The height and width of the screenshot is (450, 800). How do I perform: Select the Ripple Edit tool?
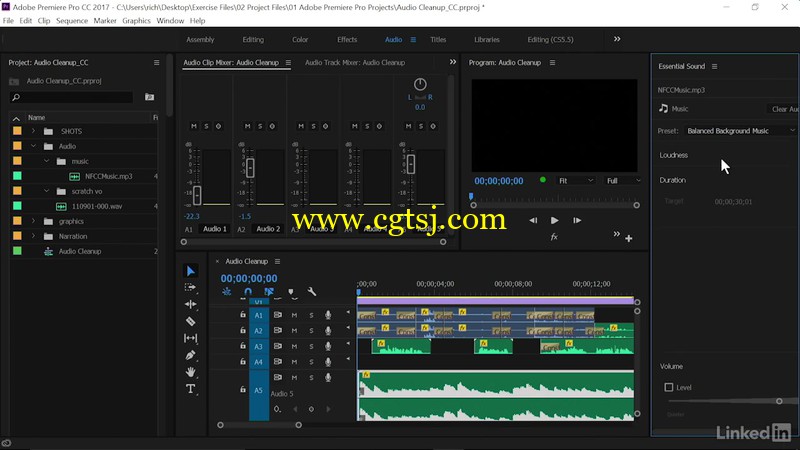pos(190,304)
